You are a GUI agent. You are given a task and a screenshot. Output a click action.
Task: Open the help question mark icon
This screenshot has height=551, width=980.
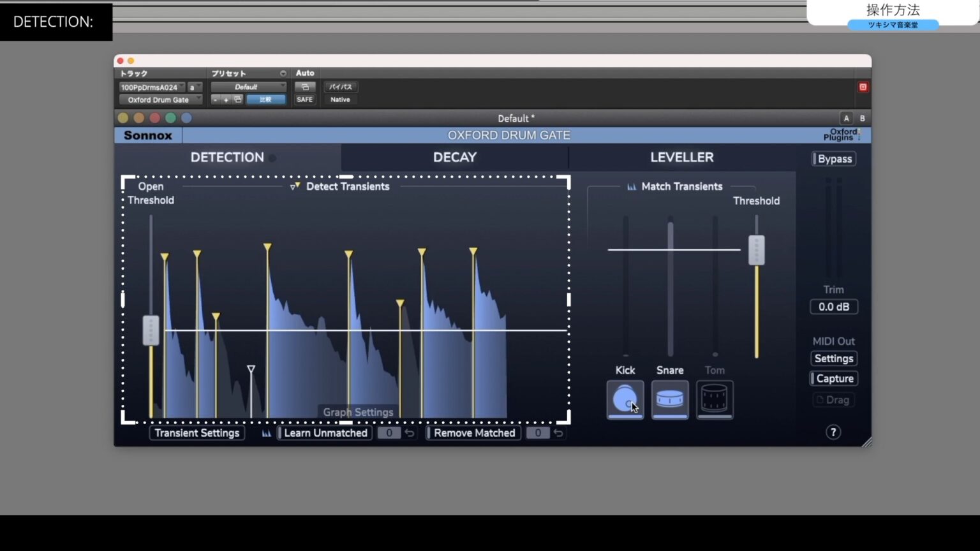click(833, 432)
